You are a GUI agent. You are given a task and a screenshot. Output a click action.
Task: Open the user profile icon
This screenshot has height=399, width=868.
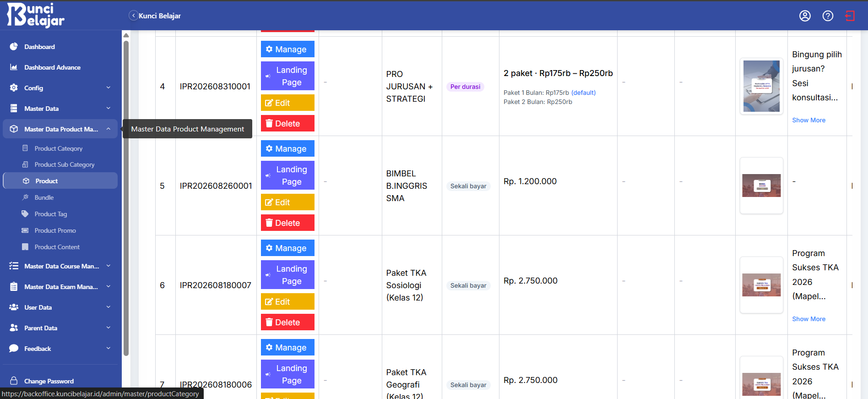point(805,16)
